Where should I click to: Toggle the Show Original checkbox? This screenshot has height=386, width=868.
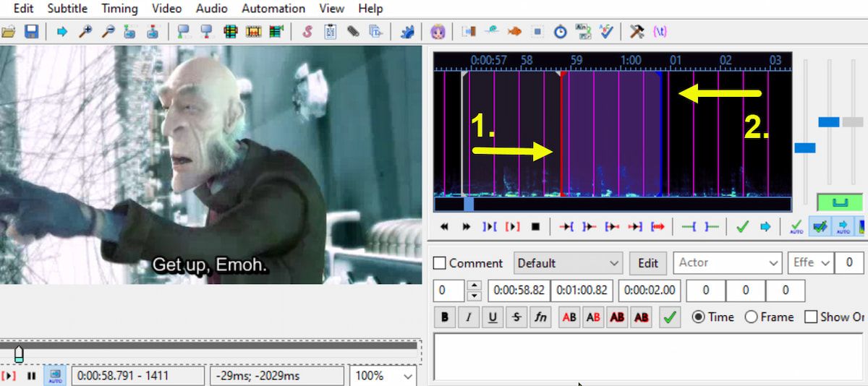click(x=811, y=317)
